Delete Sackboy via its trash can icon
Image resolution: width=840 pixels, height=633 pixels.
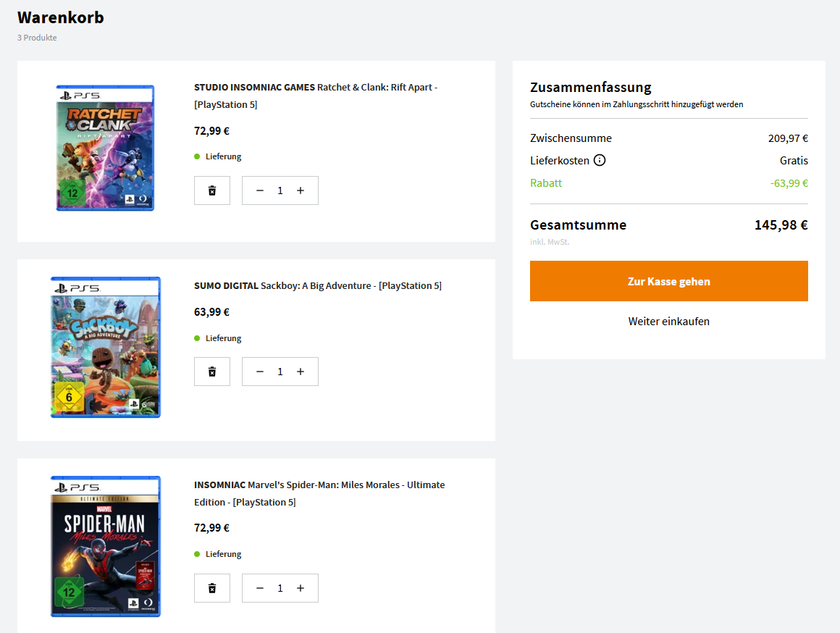pyautogui.click(x=211, y=371)
